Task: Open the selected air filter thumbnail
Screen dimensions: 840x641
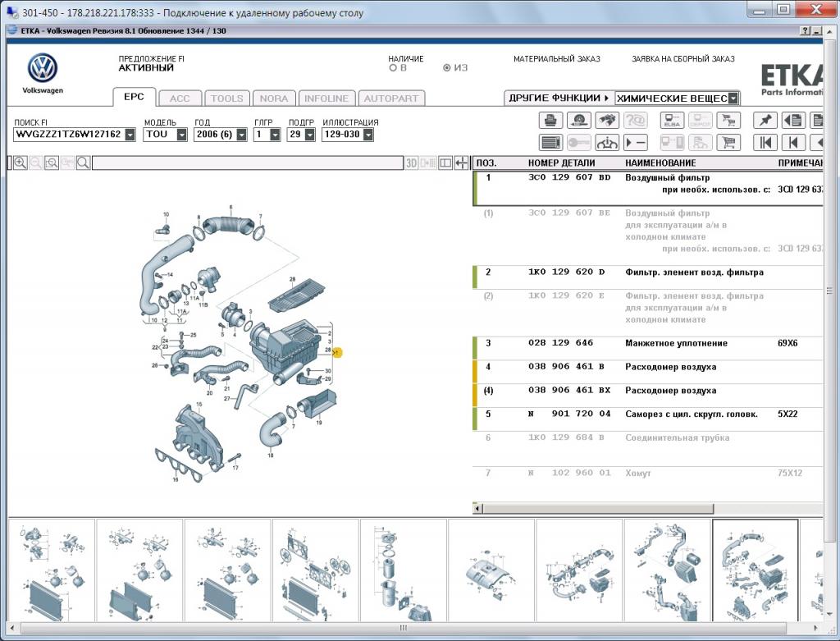Action: [x=756, y=570]
